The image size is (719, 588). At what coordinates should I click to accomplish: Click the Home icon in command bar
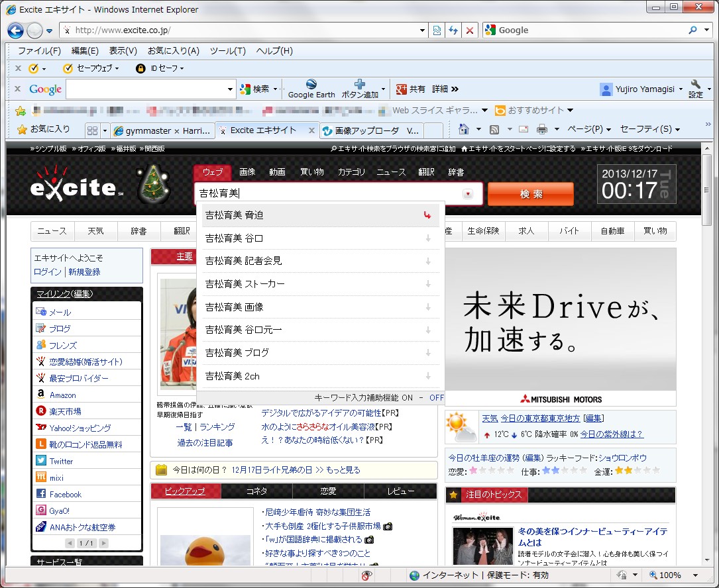[464, 129]
